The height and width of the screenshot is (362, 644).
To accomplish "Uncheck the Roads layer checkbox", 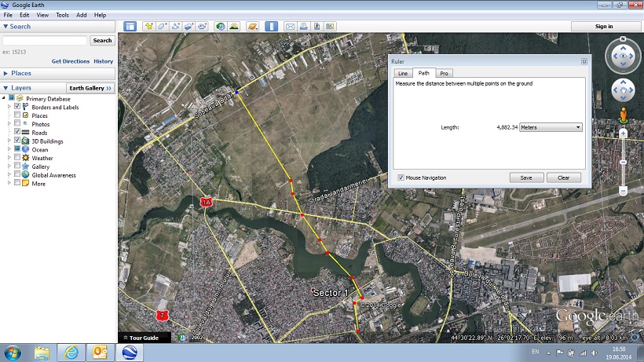I will (16, 132).
